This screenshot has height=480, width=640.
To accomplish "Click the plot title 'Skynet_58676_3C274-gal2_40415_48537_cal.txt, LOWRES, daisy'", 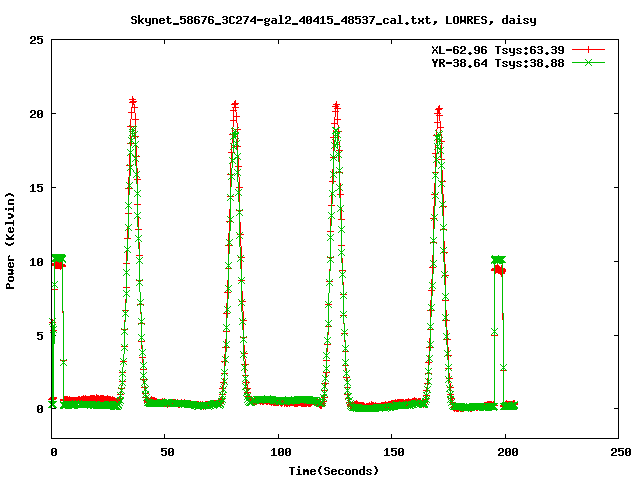I will click(333, 20).
